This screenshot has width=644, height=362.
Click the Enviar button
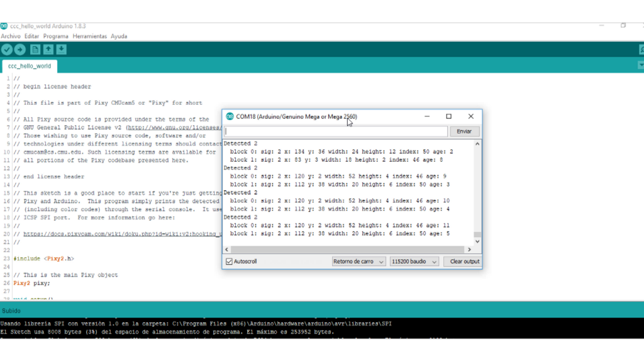coord(464,131)
